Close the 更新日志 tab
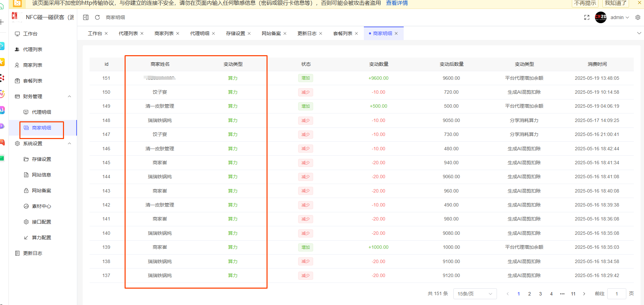 click(x=321, y=33)
